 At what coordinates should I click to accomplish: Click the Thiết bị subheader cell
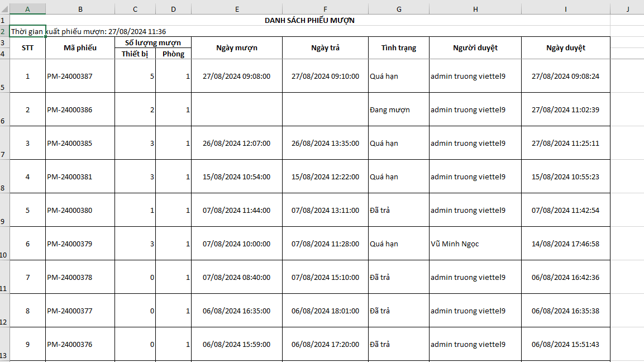pyautogui.click(x=135, y=54)
